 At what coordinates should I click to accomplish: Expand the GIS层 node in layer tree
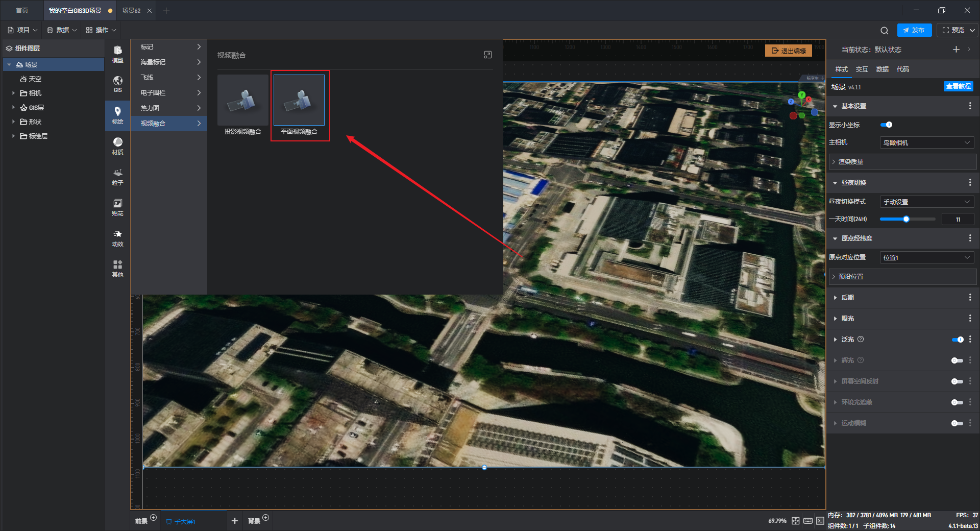(13, 107)
